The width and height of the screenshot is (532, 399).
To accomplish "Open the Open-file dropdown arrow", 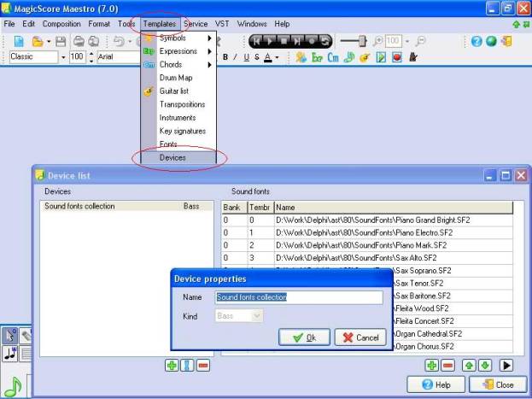I will (49, 41).
